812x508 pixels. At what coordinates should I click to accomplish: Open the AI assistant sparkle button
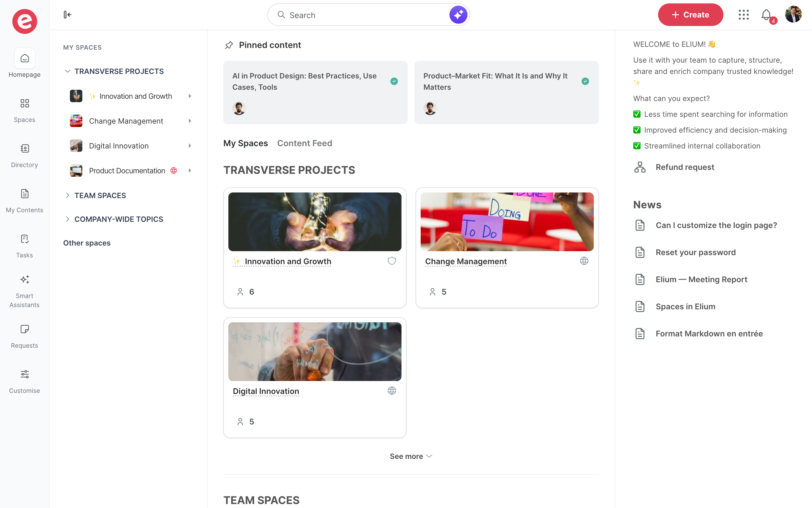[458, 15]
